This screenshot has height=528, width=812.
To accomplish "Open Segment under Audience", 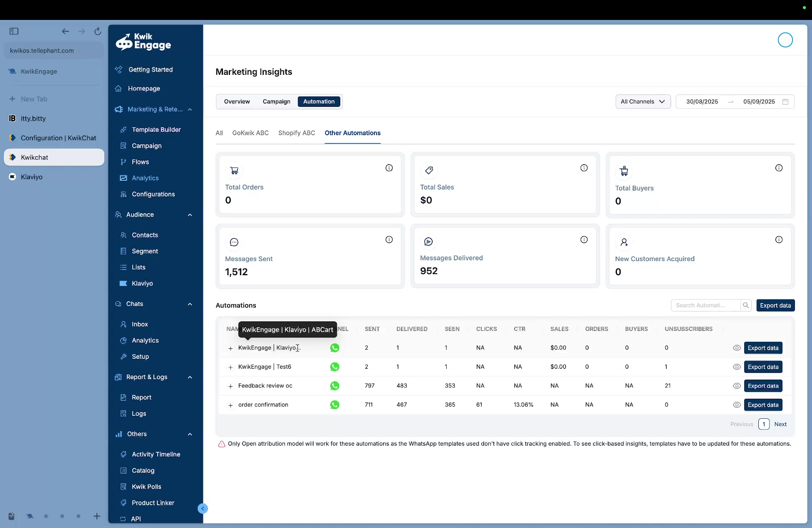I will 145,251.
